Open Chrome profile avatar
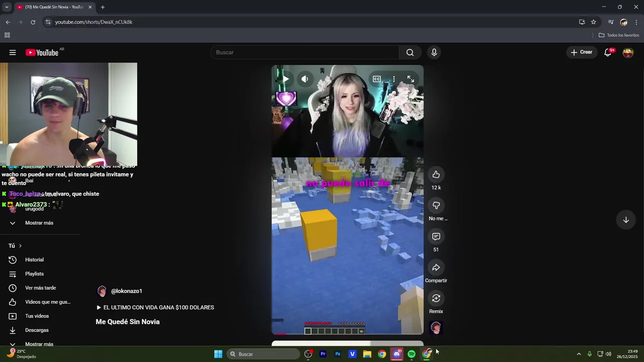 (624, 22)
